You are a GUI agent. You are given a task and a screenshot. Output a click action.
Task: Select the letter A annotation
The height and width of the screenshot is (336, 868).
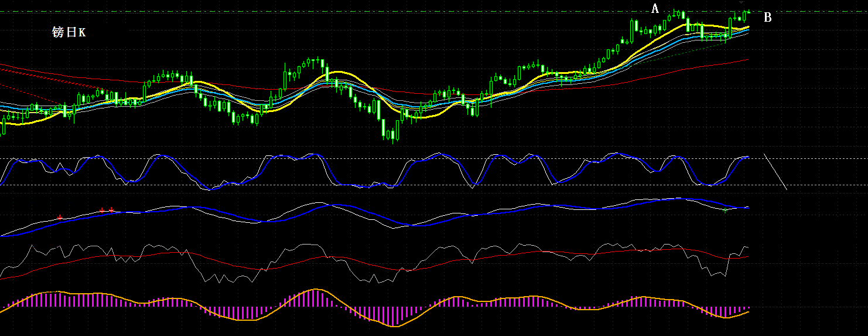(x=655, y=9)
